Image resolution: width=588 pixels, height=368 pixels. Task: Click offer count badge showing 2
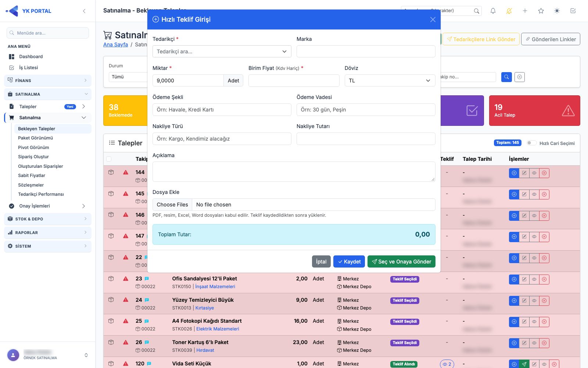coord(447,364)
